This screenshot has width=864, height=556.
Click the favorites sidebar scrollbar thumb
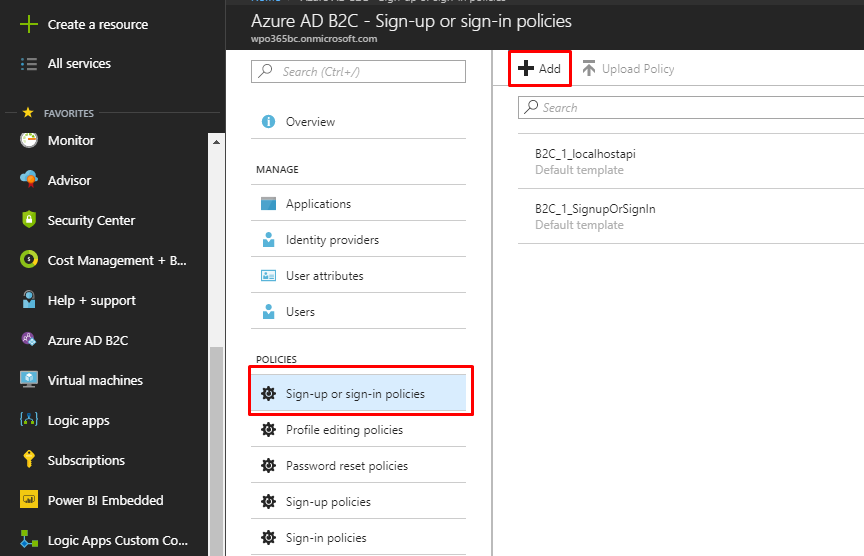click(217, 451)
